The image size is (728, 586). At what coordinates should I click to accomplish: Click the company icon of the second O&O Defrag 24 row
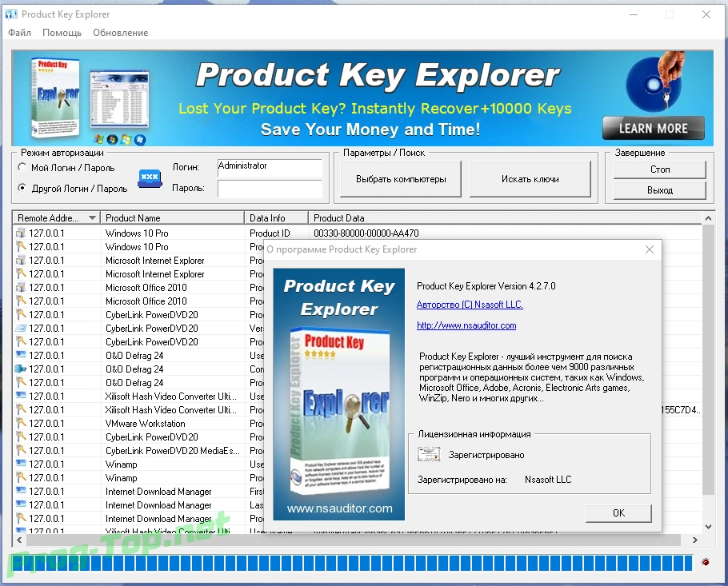click(21, 369)
